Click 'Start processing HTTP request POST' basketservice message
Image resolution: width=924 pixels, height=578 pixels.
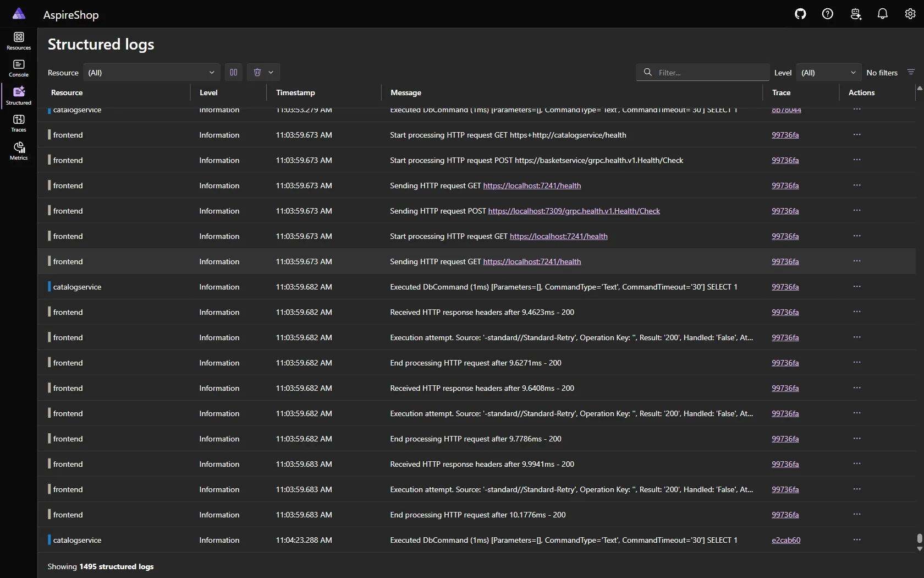pos(536,160)
